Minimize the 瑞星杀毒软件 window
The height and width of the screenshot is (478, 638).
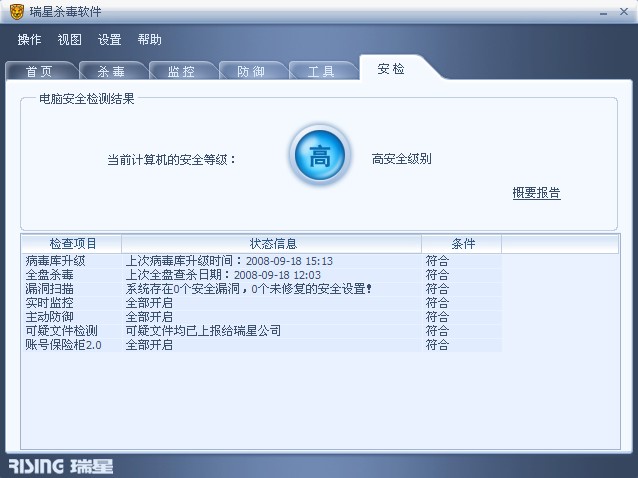(603, 13)
